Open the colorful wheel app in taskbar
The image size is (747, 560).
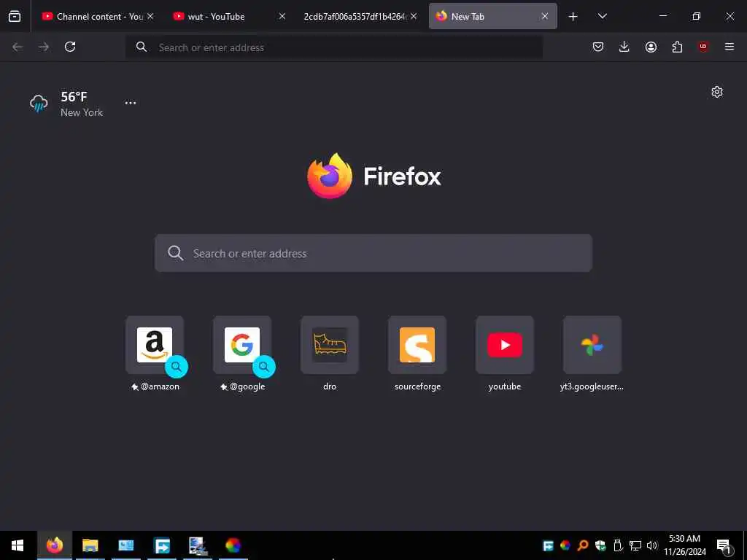(233, 545)
